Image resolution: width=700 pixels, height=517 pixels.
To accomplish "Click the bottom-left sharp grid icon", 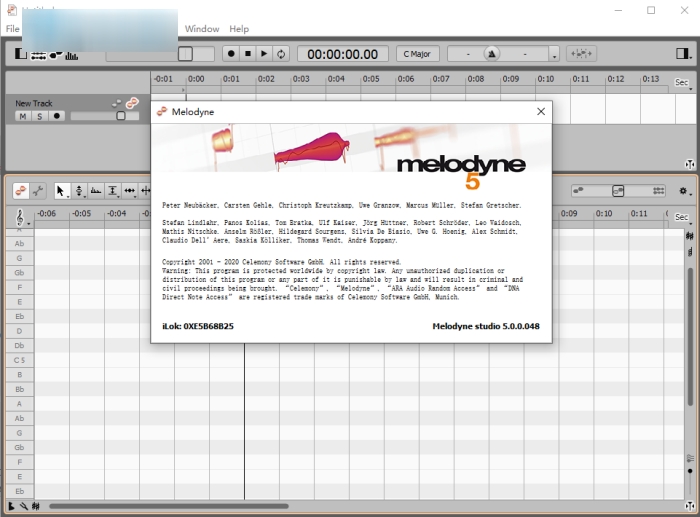I will [36, 506].
